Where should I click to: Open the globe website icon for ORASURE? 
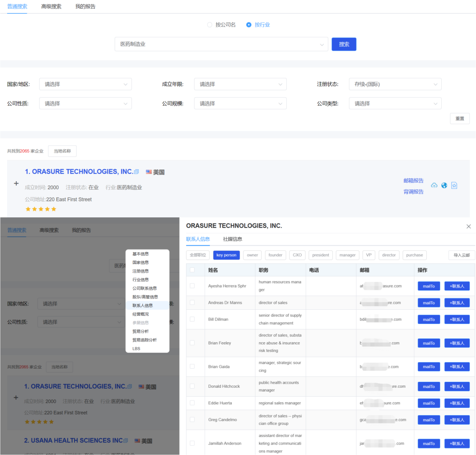click(x=444, y=185)
